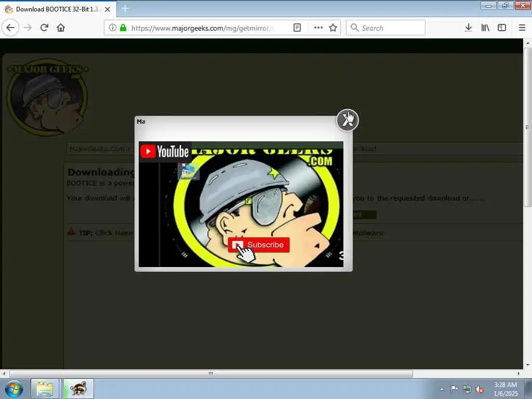This screenshot has width=532, height=399.
Task: Open page actions three-dot menu
Action: [x=318, y=28]
